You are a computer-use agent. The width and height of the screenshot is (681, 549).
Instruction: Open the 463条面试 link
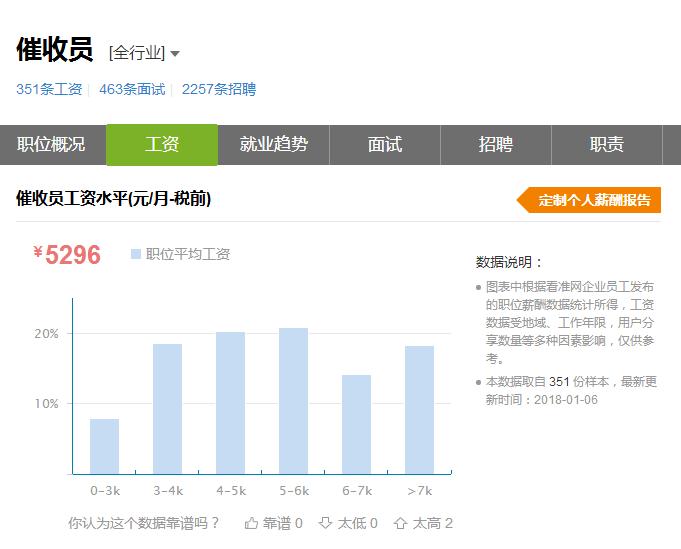(132, 89)
